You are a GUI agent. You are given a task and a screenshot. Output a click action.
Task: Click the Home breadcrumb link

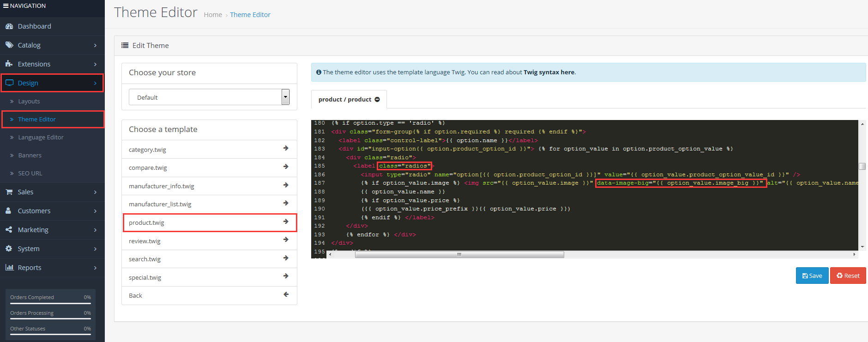click(213, 15)
